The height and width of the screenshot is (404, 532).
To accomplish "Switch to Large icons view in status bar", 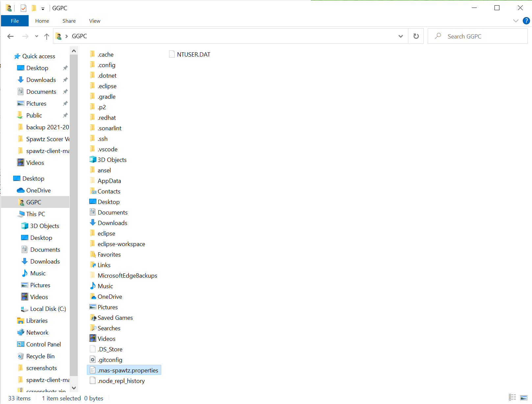I will tap(524, 397).
